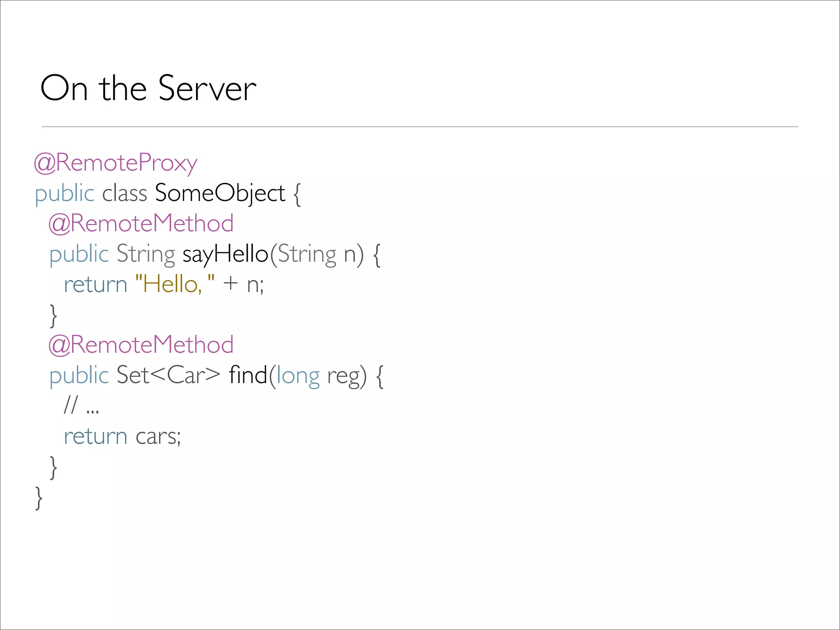The image size is (840, 630).
Task: Click the "On the Server" slide title
Action: pyautogui.click(x=148, y=88)
